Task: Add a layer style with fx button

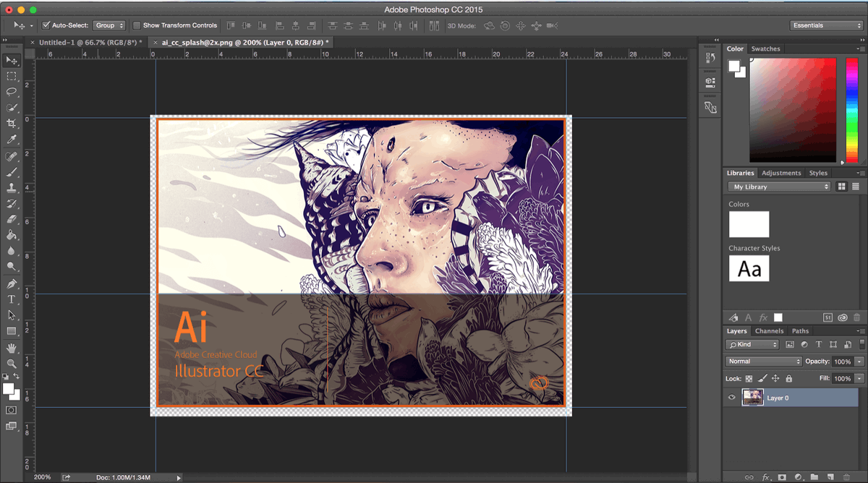Action: click(x=765, y=477)
